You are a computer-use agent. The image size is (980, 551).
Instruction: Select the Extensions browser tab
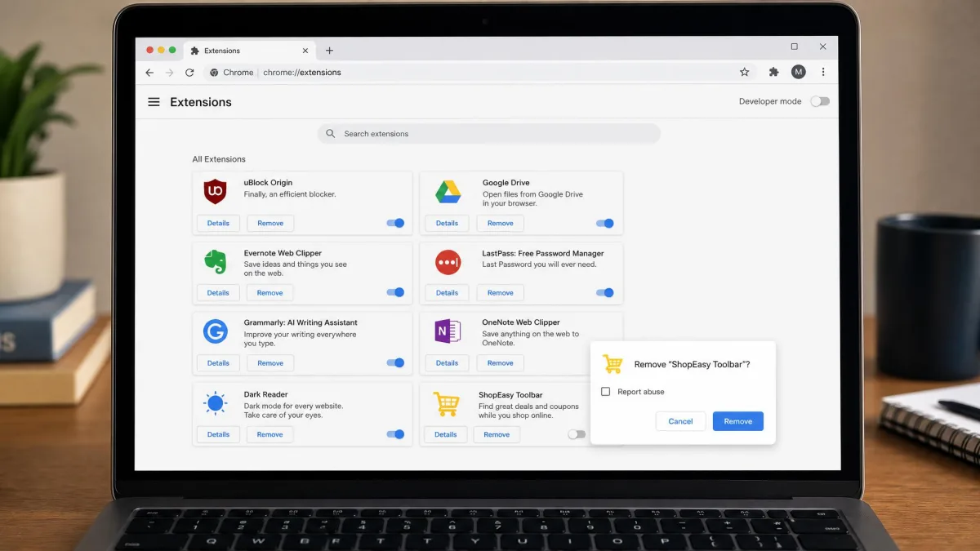[249, 51]
